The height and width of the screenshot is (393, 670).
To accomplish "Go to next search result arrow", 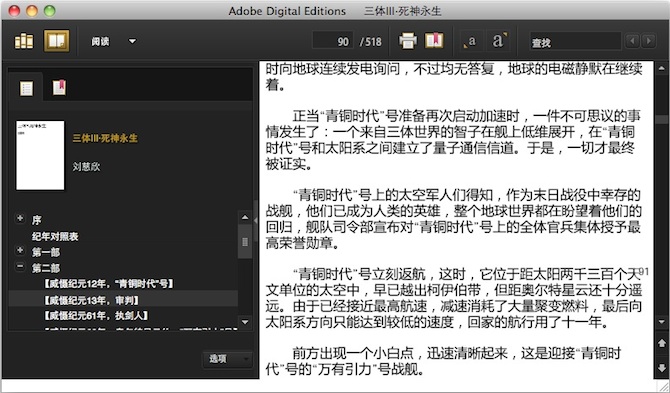I will (x=648, y=41).
